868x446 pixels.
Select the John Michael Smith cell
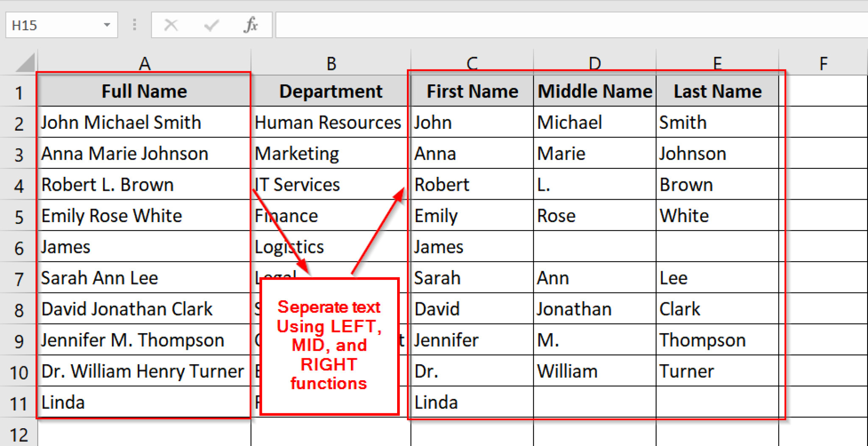click(x=144, y=122)
